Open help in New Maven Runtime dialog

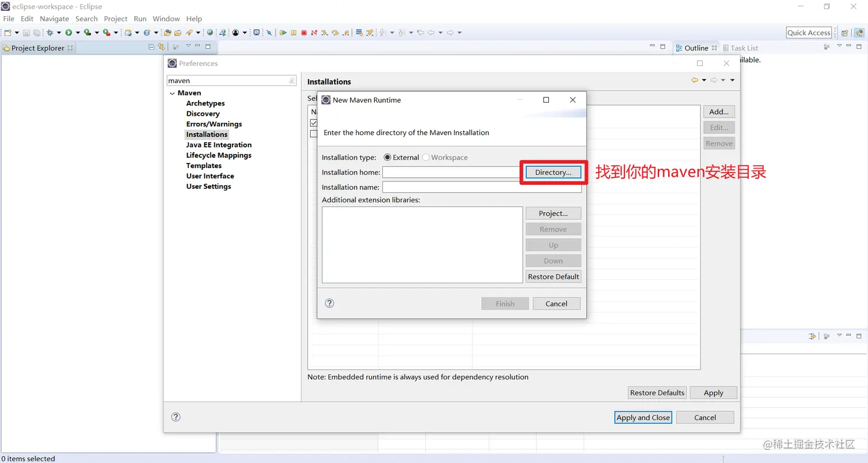[330, 304]
